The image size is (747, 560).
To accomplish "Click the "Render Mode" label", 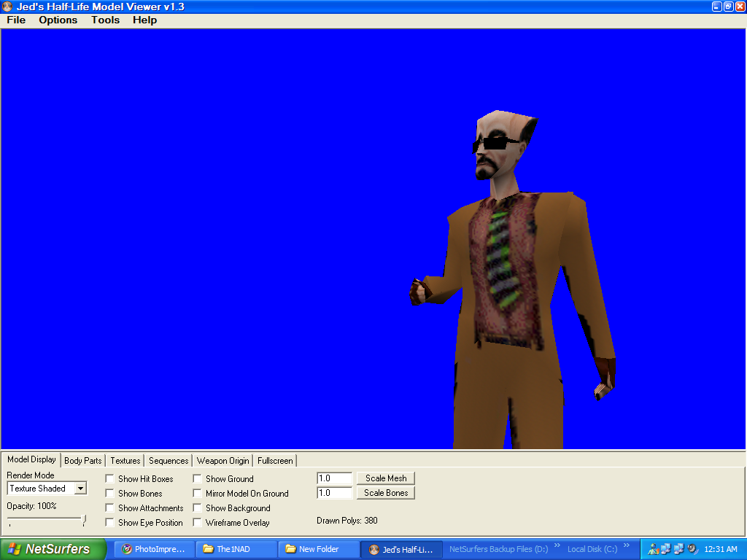I will 31,475.
